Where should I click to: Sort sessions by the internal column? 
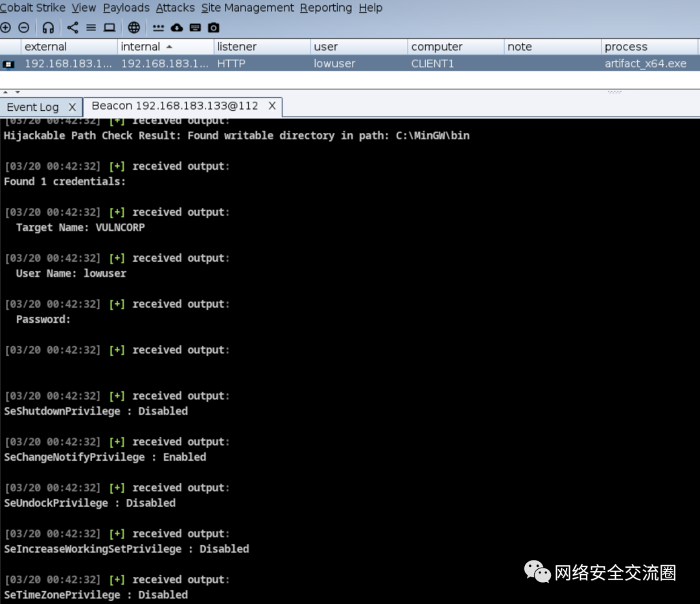click(166, 47)
